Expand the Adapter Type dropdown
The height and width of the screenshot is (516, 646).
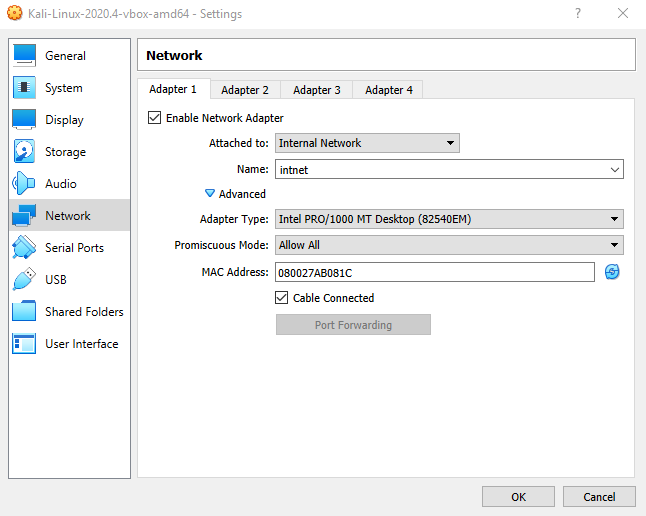pyautogui.click(x=448, y=219)
